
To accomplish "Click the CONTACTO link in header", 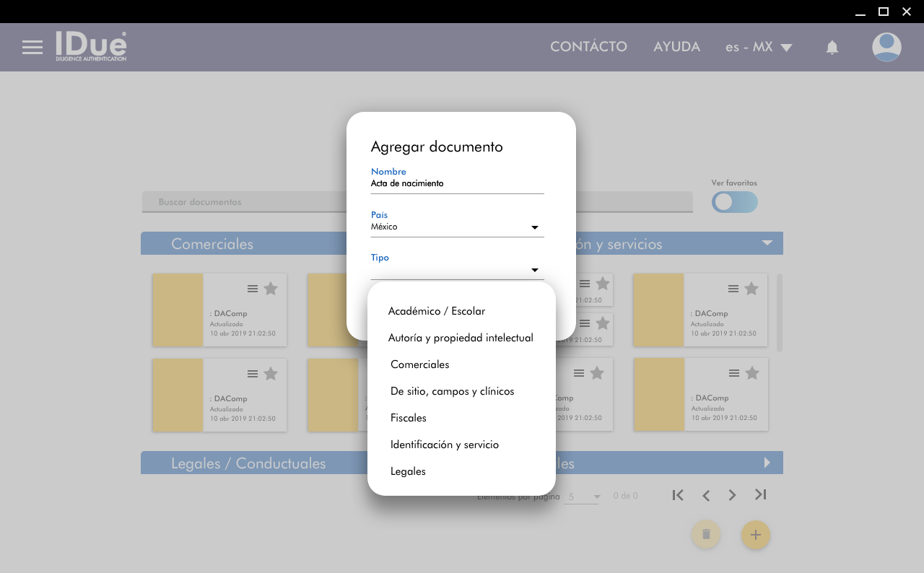I will click(x=588, y=47).
